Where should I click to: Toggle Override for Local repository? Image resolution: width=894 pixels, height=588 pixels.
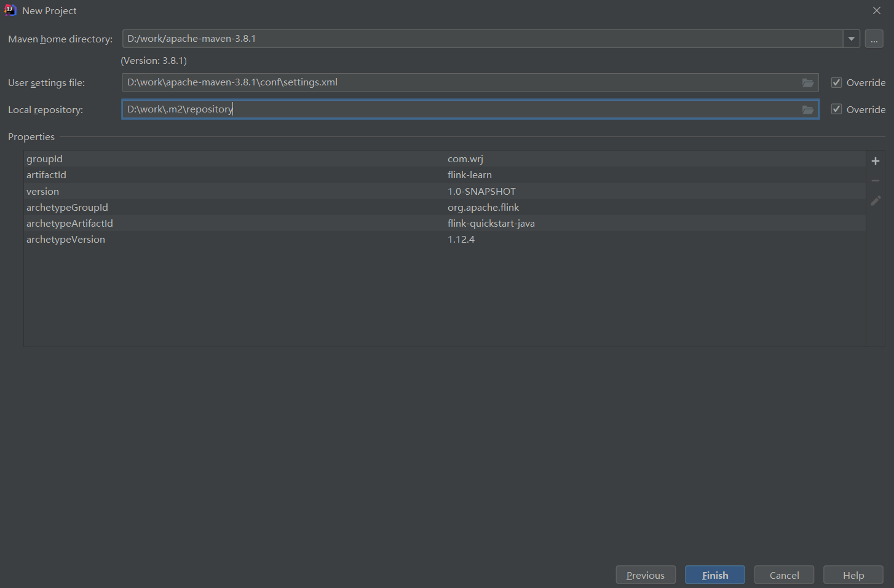coord(836,109)
